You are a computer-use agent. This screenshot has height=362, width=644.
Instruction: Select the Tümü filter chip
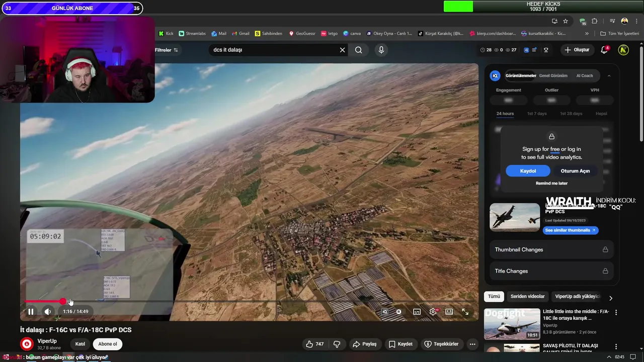(x=494, y=297)
